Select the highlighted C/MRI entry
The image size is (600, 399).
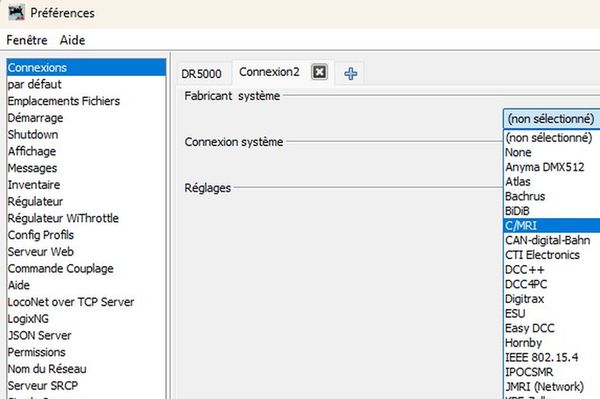[x=551, y=225]
